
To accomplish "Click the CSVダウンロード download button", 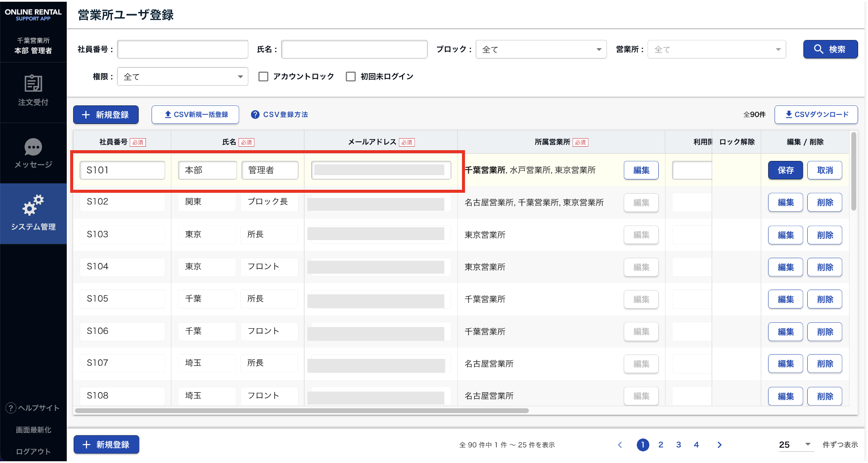I will [816, 114].
